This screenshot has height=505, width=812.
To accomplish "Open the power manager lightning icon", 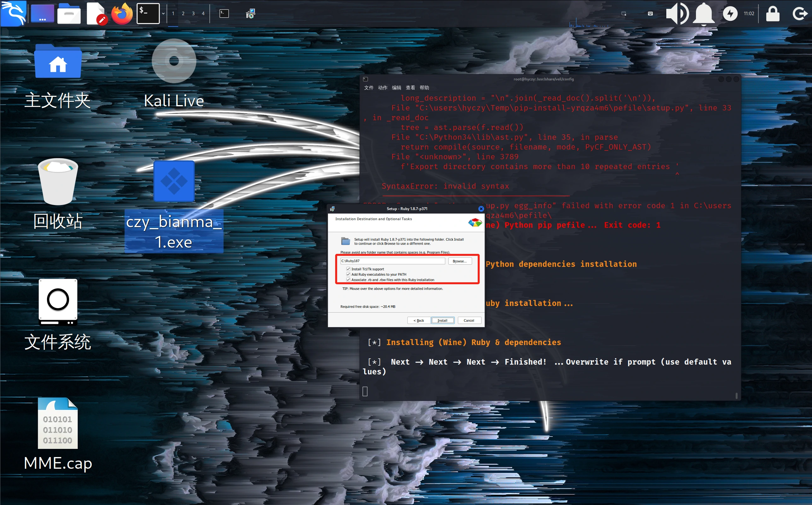I will pyautogui.click(x=730, y=14).
